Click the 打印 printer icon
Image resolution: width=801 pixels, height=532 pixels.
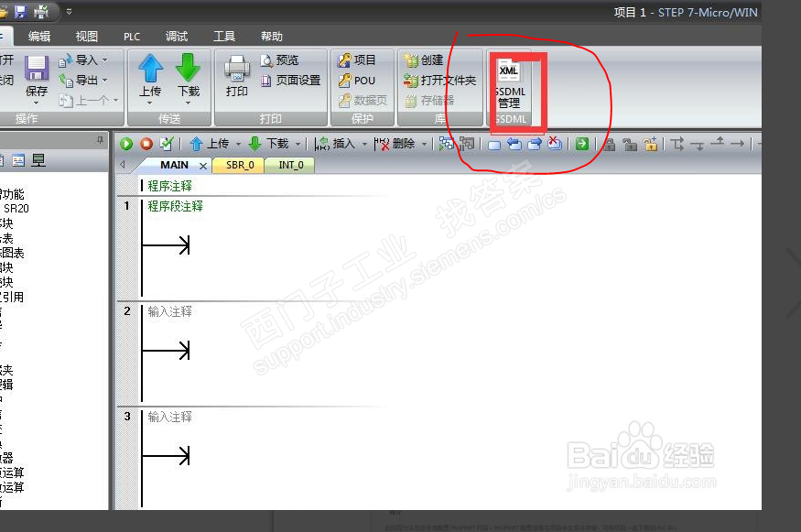click(x=237, y=69)
